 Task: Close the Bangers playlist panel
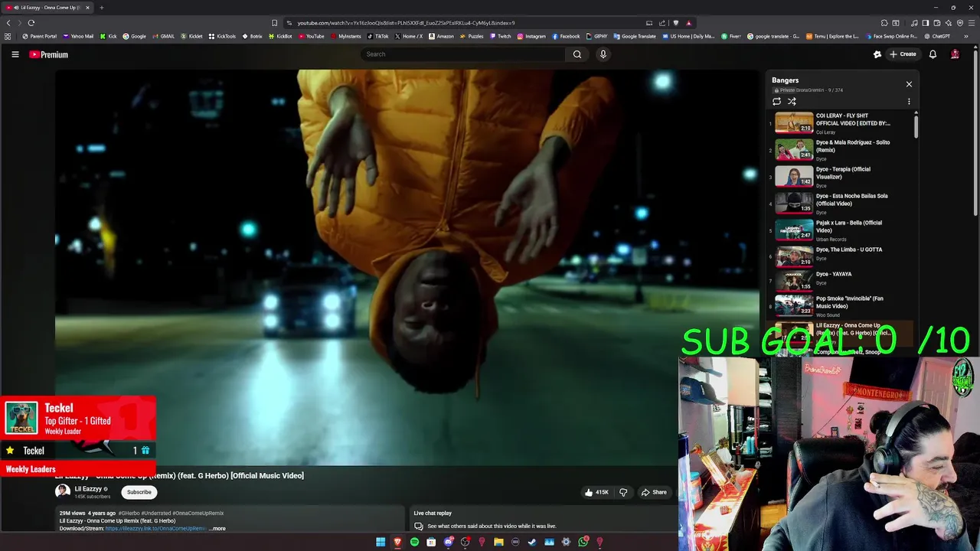[x=909, y=84]
